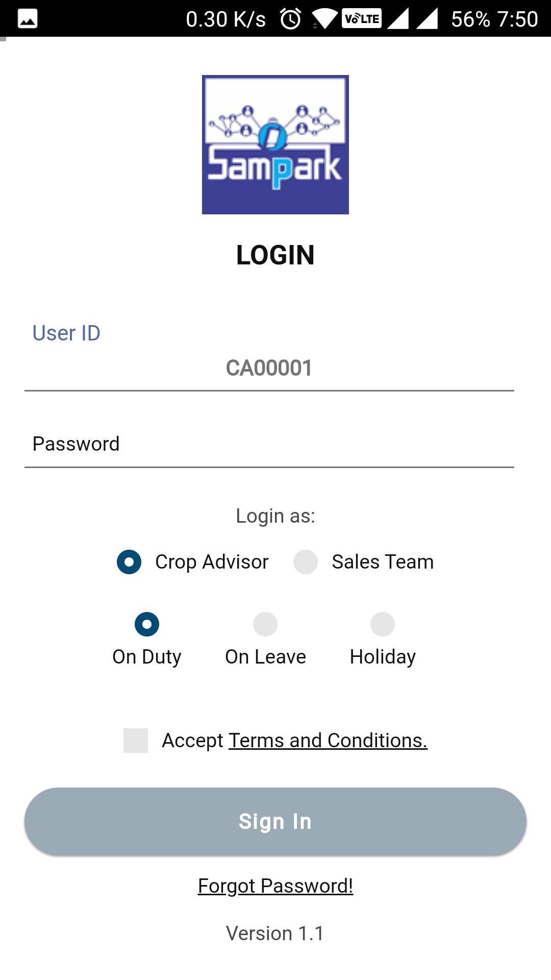Choose the On Leave option
Image resolution: width=551 pixels, height=980 pixels.
(265, 624)
